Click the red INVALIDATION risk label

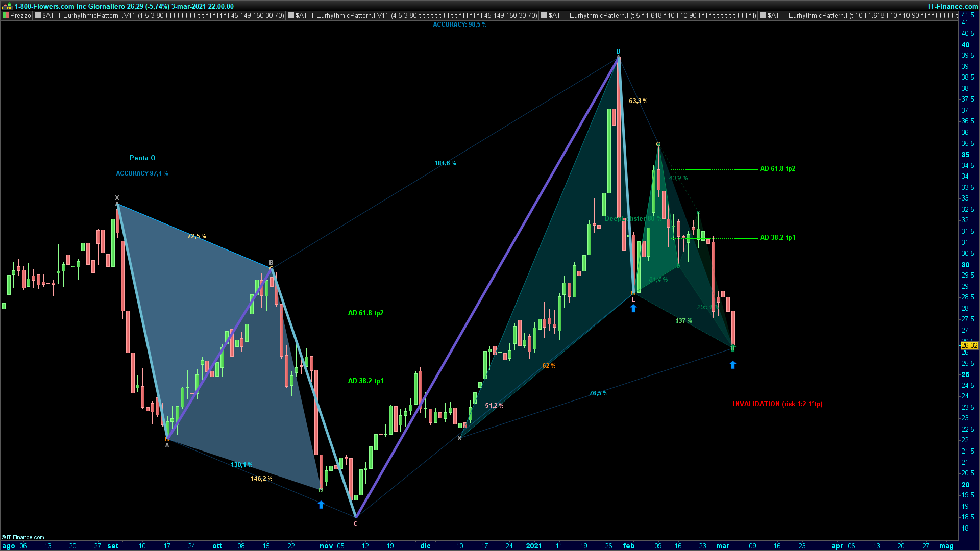[777, 404]
